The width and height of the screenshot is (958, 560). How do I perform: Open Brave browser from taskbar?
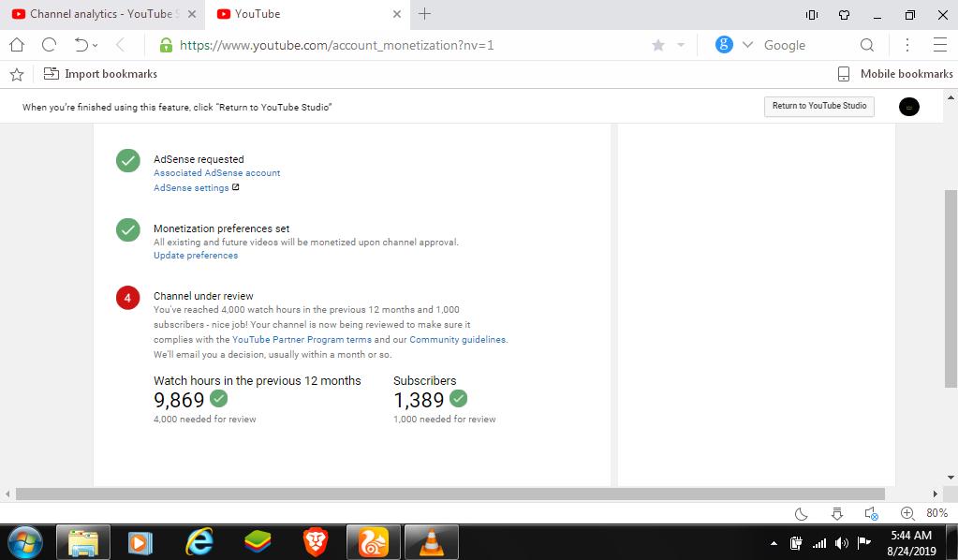coord(316,542)
